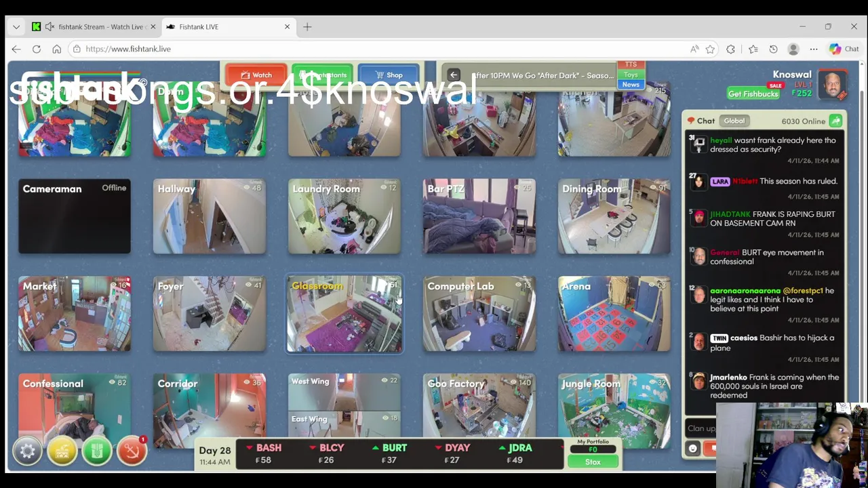Screen dimensions: 868x488
Task: Select the BURT stock ticker
Action: point(390,453)
